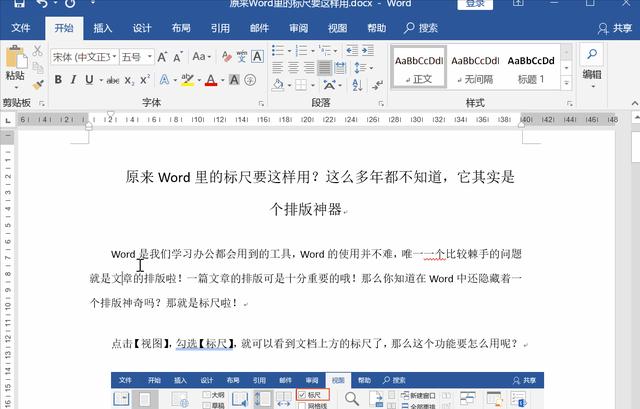Image resolution: width=640 pixels, height=409 pixels.
Task: Toggle Superscript formatting
Action: tap(145, 80)
